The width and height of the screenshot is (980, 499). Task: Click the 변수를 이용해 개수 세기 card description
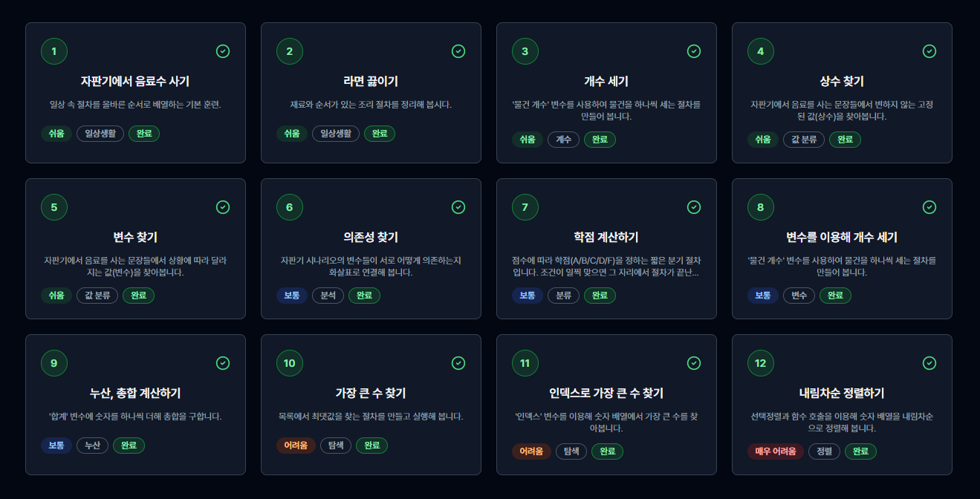842,267
